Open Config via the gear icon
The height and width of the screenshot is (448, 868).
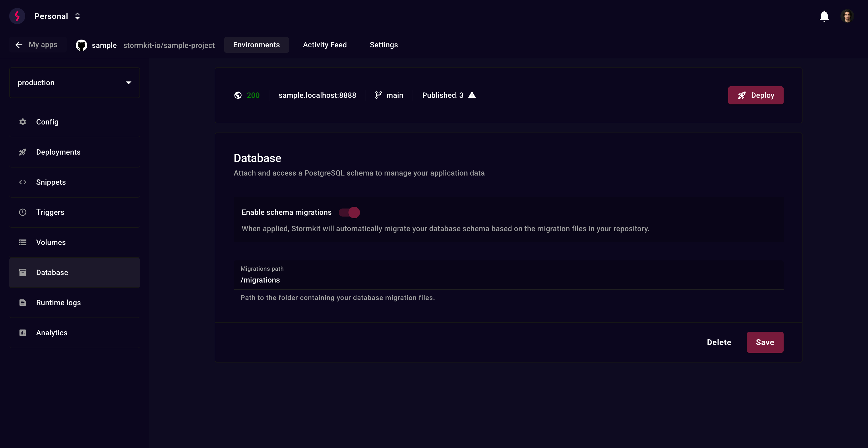23,122
